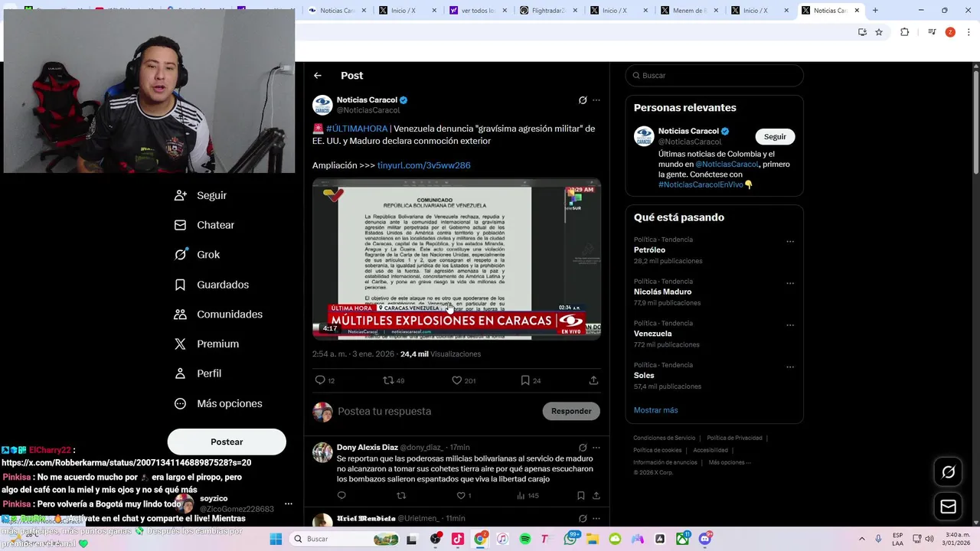This screenshot has width=980, height=551.
Task: Open Grok in the sidebar
Action: (197, 255)
